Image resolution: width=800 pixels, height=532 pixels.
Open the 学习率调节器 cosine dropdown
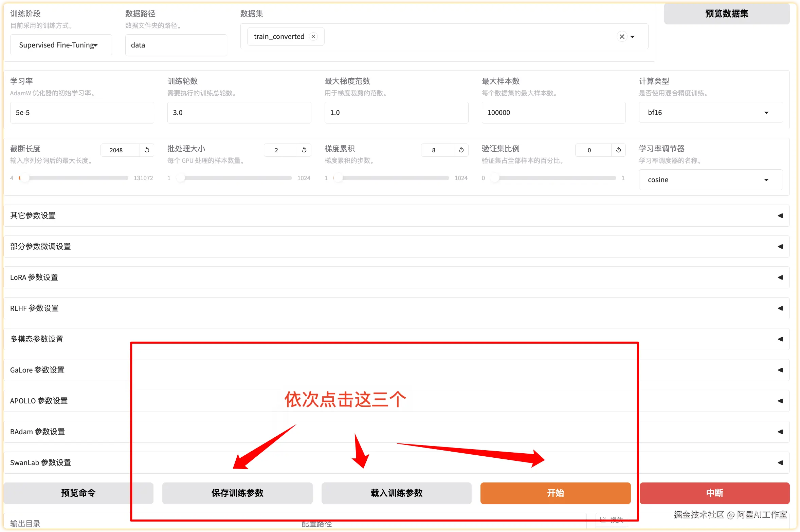[766, 180]
